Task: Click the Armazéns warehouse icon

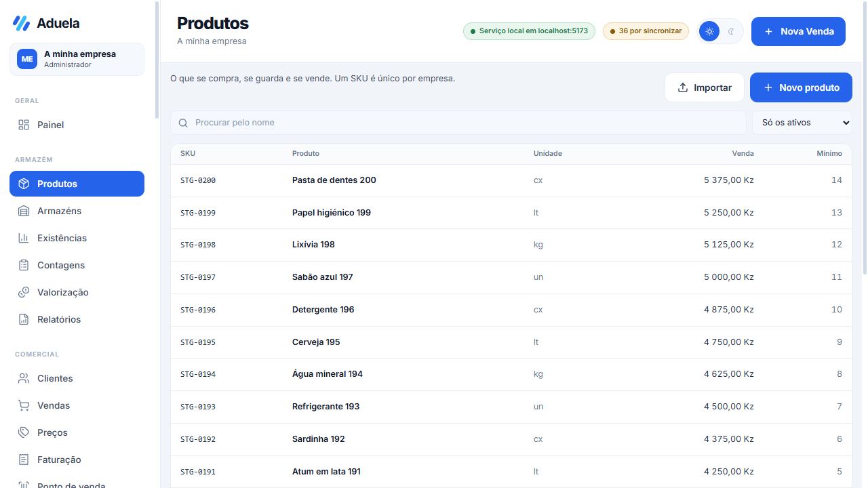Action: [24, 211]
